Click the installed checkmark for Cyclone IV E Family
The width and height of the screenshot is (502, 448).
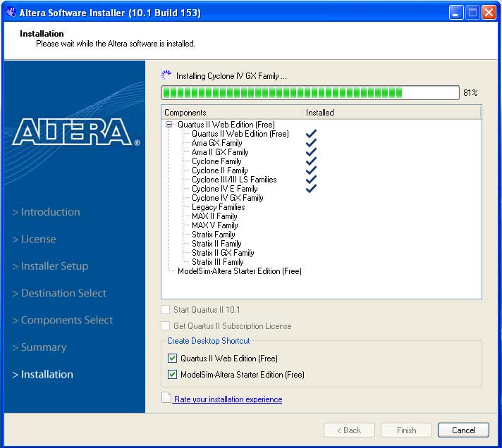(x=311, y=189)
